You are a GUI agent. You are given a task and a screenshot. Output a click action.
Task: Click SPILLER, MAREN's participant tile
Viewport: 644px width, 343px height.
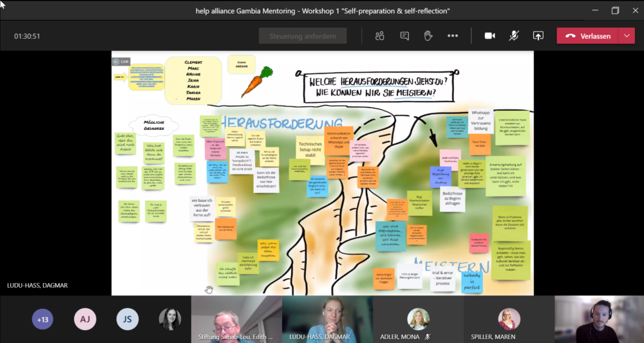pos(509,319)
